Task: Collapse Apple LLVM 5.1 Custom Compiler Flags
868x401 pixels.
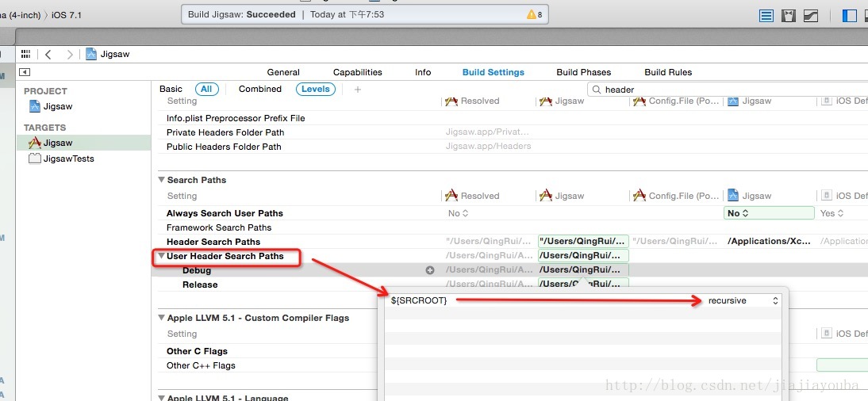Action: pos(162,318)
